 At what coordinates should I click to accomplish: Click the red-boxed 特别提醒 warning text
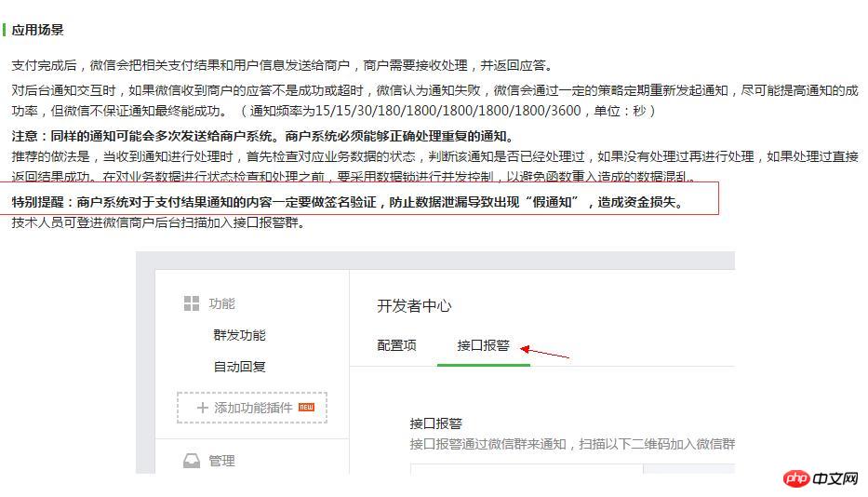coord(346,202)
